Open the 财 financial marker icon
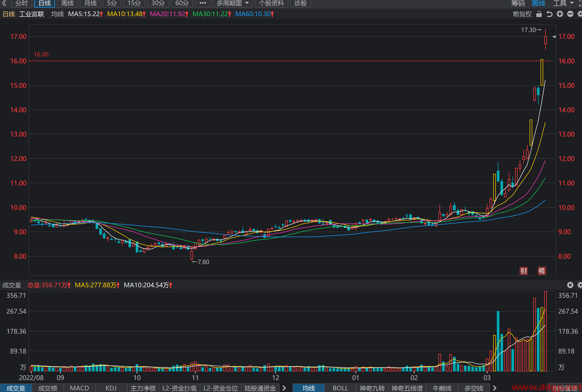The image size is (582, 392). click(x=524, y=271)
